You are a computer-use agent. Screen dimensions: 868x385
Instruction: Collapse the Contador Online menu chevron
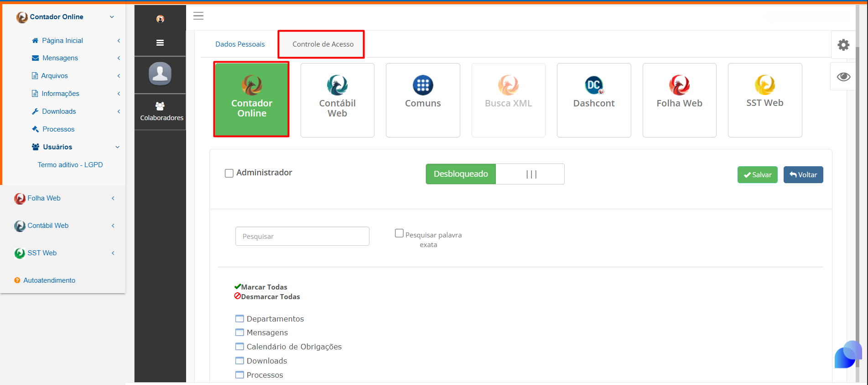pos(112,17)
